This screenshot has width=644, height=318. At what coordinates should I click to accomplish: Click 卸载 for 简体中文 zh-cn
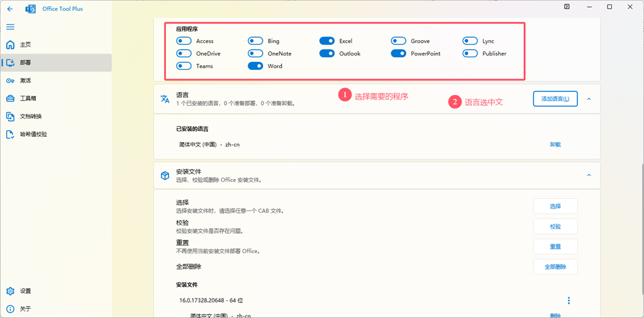[x=555, y=144]
